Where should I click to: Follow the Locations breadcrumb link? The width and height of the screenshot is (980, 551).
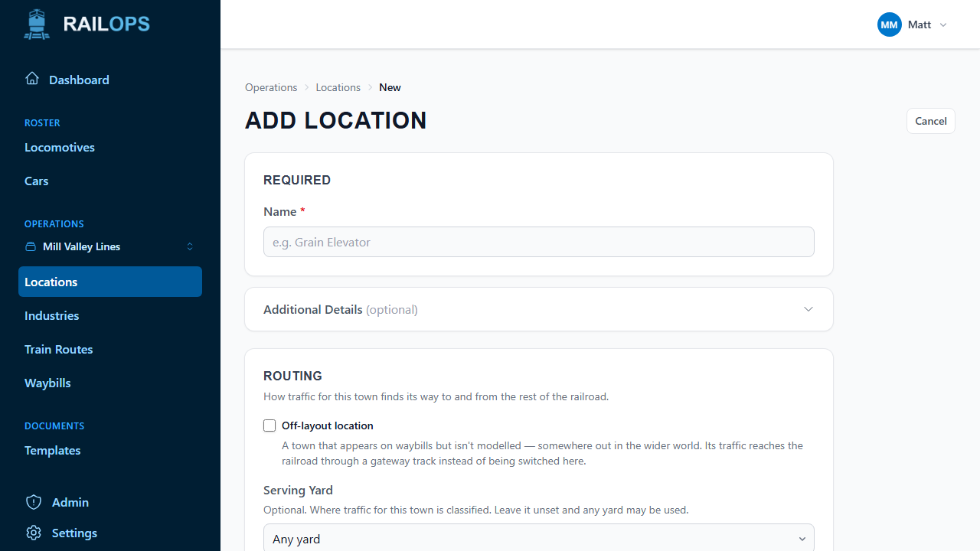[338, 87]
